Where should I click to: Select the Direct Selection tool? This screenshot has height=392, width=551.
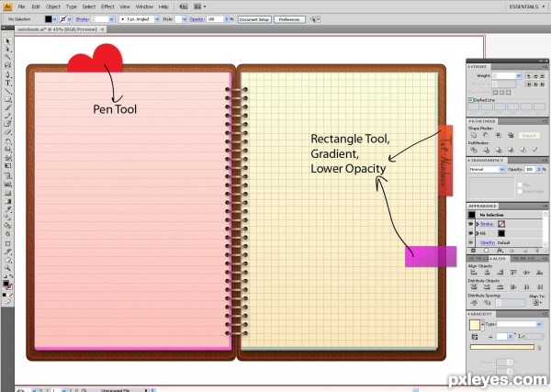[x=7, y=50]
